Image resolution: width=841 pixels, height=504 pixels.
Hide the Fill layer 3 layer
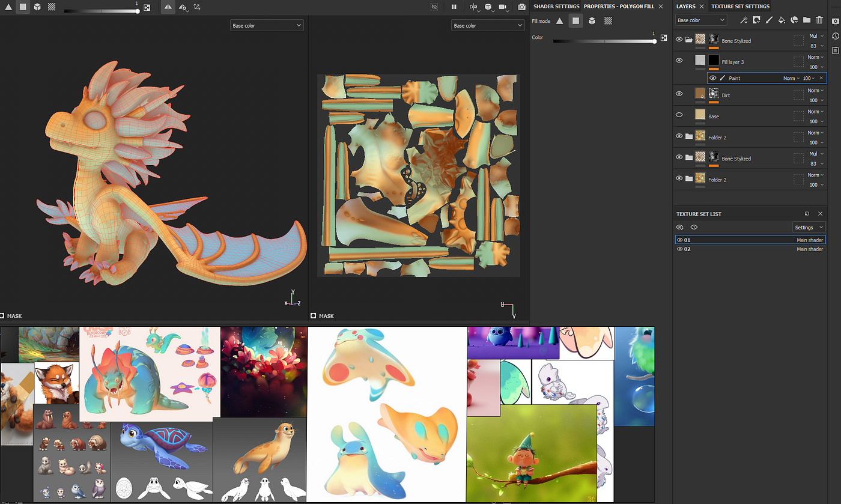(679, 60)
